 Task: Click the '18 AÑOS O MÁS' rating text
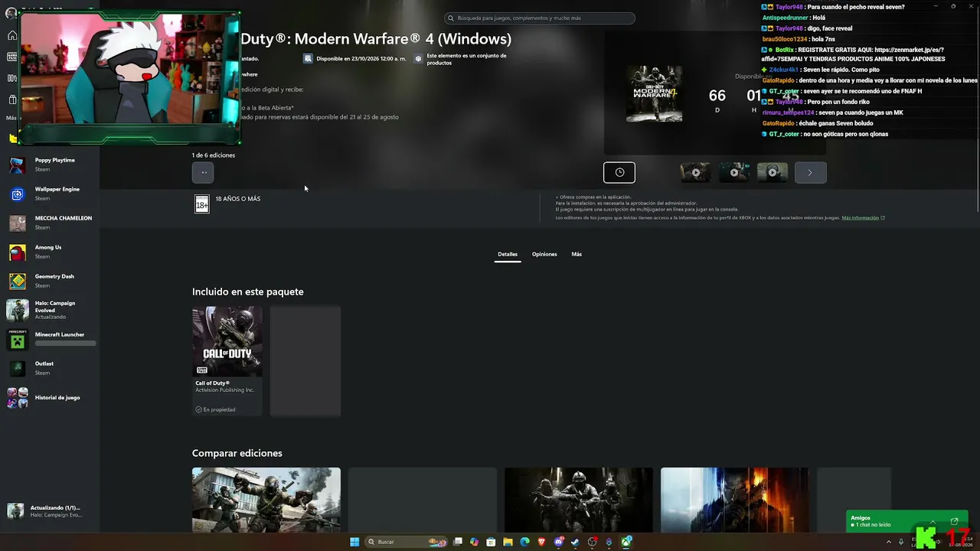pyautogui.click(x=238, y=199)
